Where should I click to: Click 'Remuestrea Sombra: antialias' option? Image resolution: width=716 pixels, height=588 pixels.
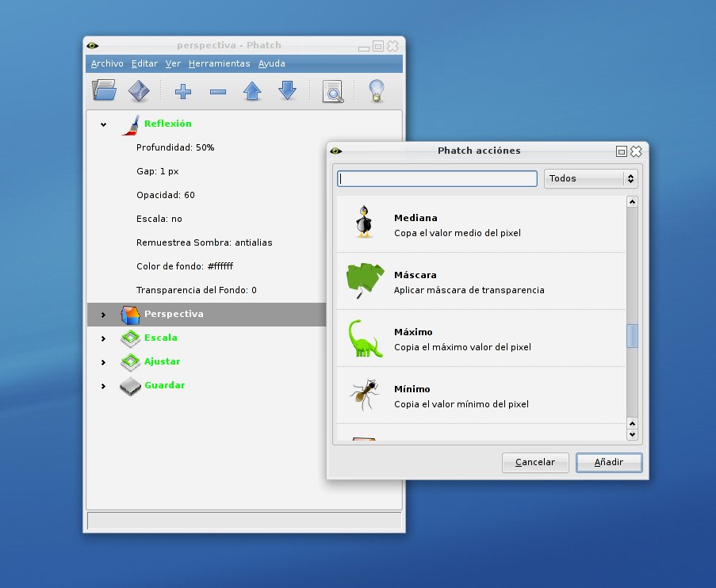click(x=204, y=242)
